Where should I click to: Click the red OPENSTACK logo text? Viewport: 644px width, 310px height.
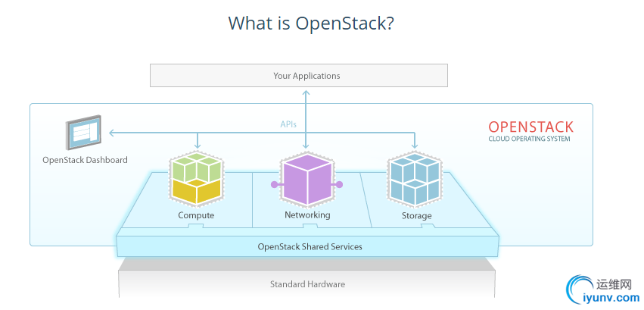(x=530, y=127)
